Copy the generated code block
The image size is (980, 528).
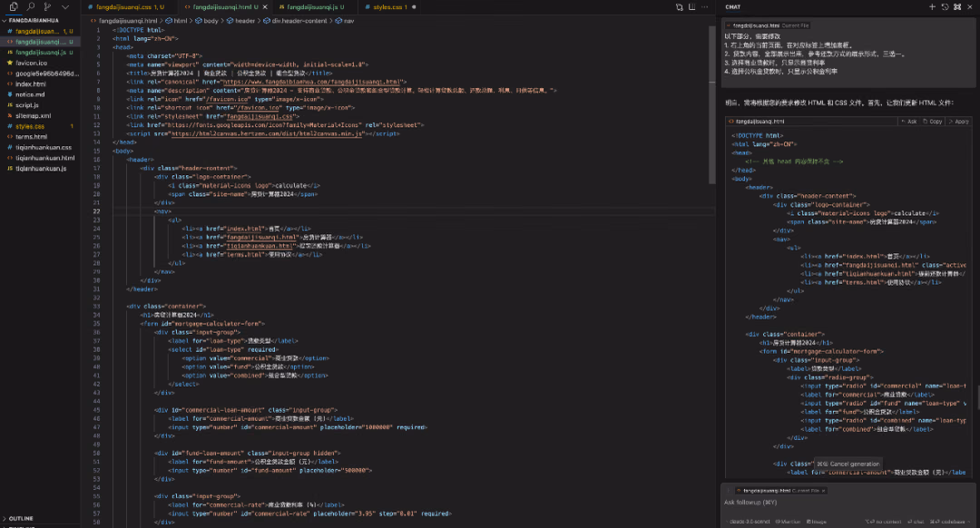coord(933,122)
